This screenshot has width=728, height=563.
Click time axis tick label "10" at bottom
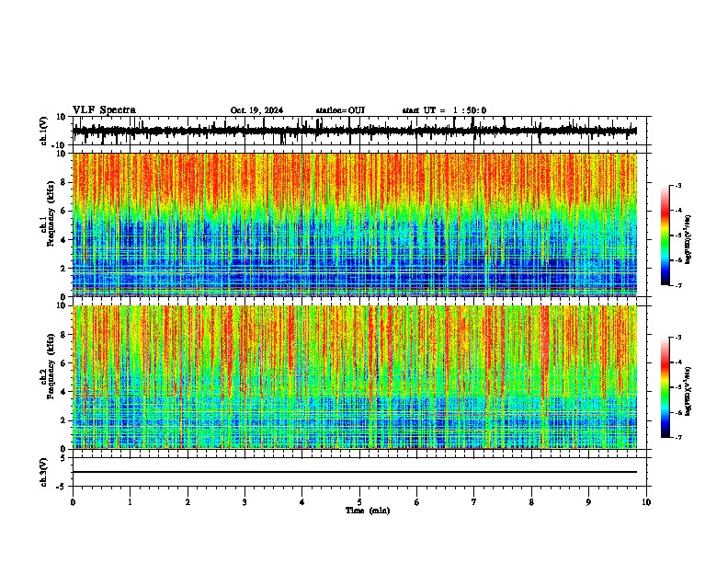[646, 502]
